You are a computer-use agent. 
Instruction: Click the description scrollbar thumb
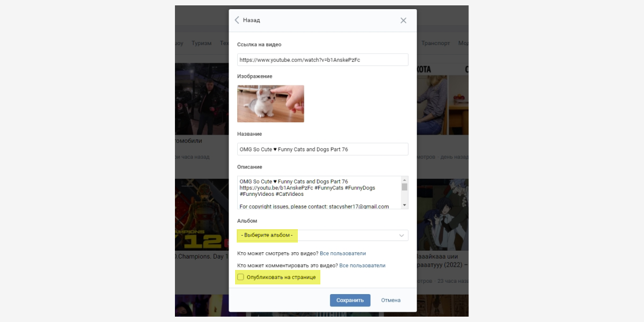[x=405, y=187]
